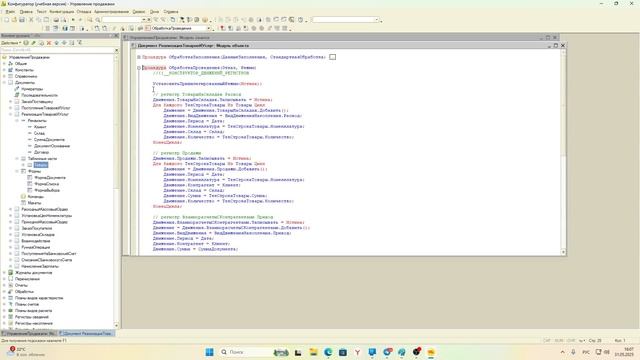Select the ПоступлениеТоваровИУслуг tree item
This screenshot has height=360, width=640.
coord(46,108)
